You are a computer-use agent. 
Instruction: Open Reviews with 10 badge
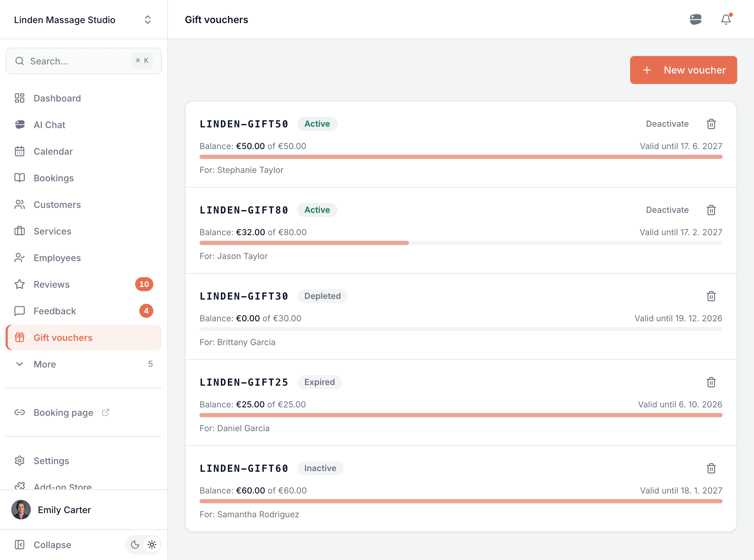point(83,284)
